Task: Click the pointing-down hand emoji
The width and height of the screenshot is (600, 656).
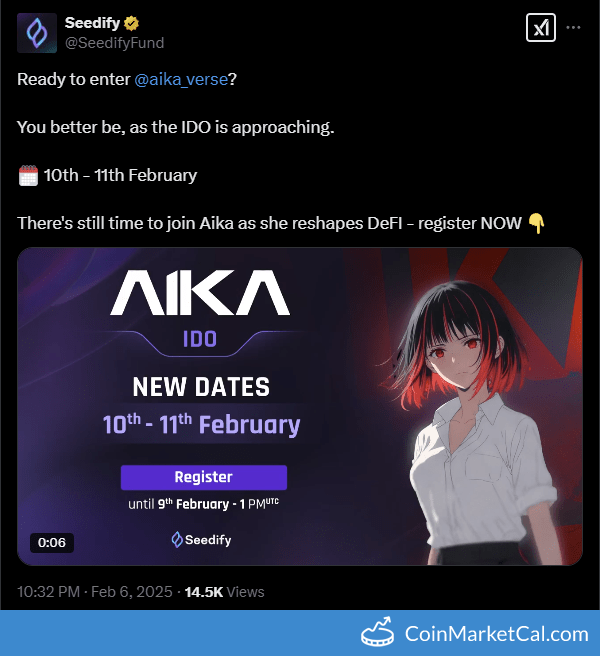Action: pos(536,223)
